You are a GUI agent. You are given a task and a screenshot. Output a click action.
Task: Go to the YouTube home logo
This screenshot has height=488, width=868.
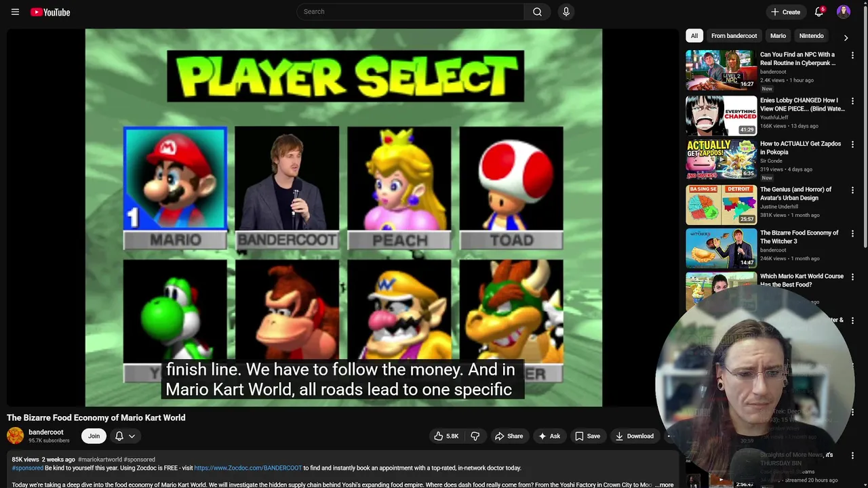tap(50, 12)
